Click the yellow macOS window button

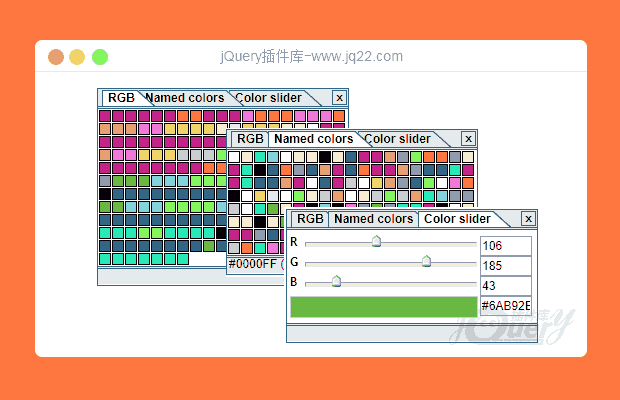click(x=78, y=57)
